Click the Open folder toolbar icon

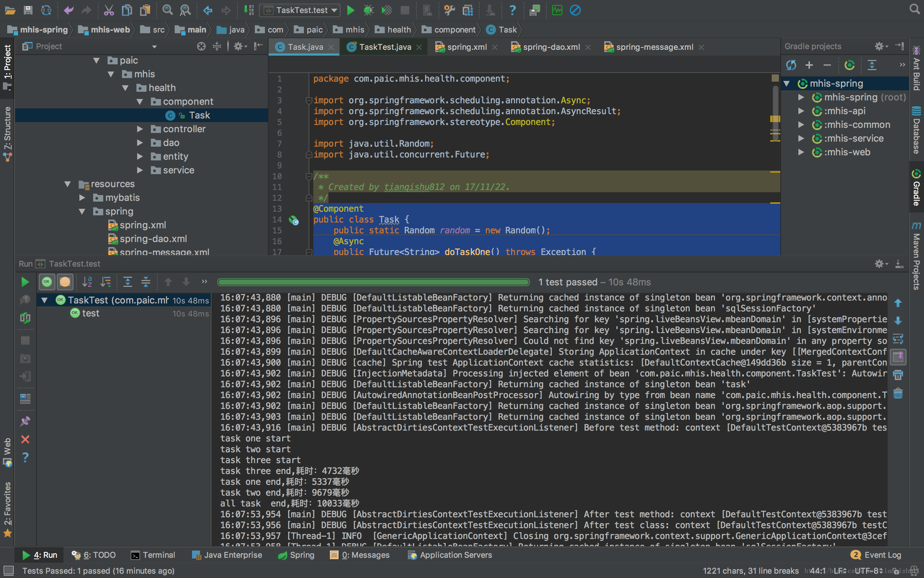point(10,10)
